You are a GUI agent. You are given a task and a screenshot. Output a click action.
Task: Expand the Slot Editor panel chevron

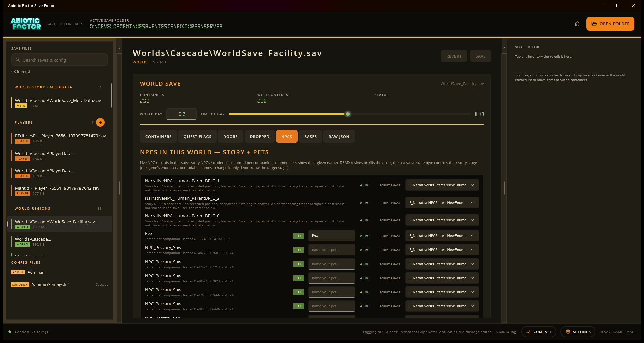[504, 48]
